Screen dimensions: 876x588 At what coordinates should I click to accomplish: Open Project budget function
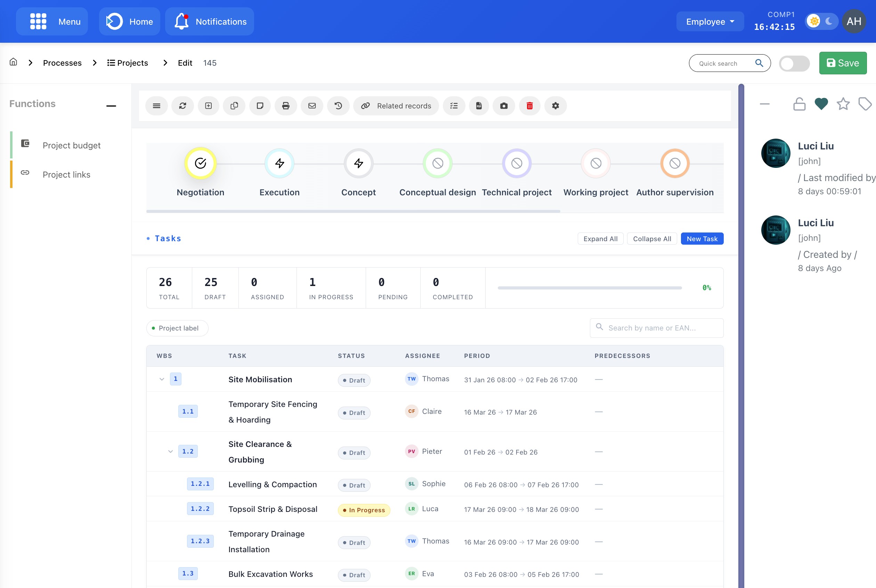71,146
